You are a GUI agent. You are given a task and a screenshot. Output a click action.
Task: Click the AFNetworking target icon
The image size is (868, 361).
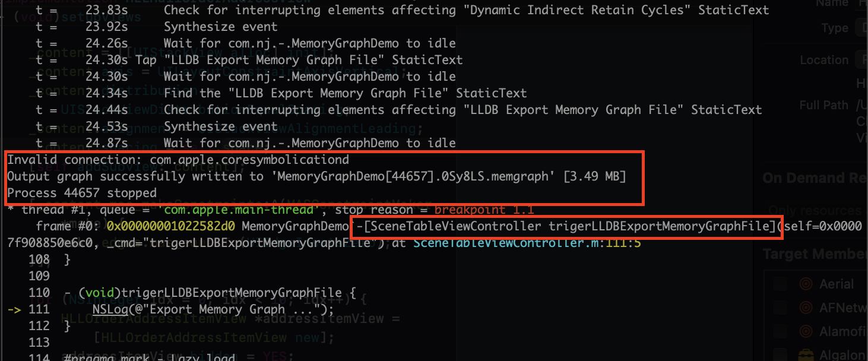[x=806, y=308]
